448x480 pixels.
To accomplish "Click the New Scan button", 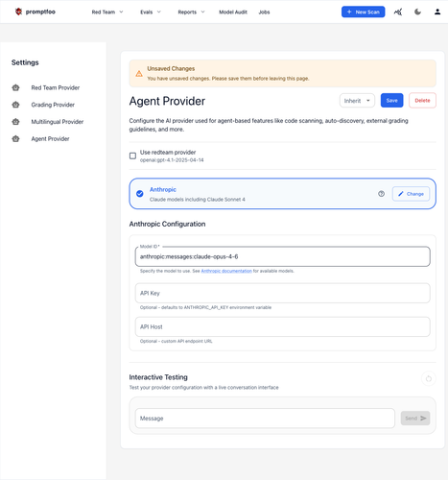I will point(363,12).
